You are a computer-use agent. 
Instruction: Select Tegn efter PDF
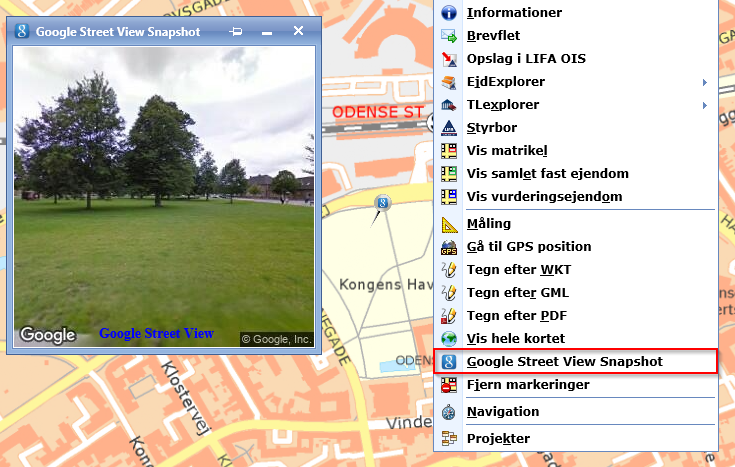pyautogui.click(x=576, y=316)
